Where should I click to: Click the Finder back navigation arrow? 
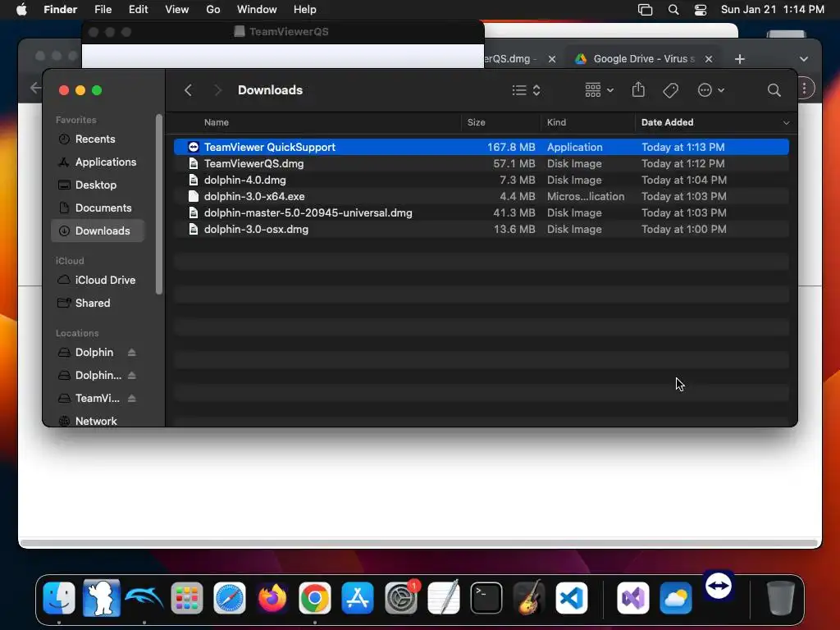[x=188, y=90]
